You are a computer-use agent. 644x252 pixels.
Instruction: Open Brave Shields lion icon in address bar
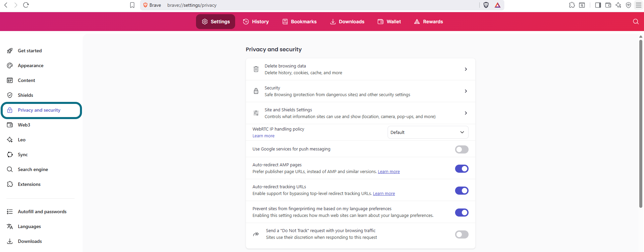click(486, 5)
